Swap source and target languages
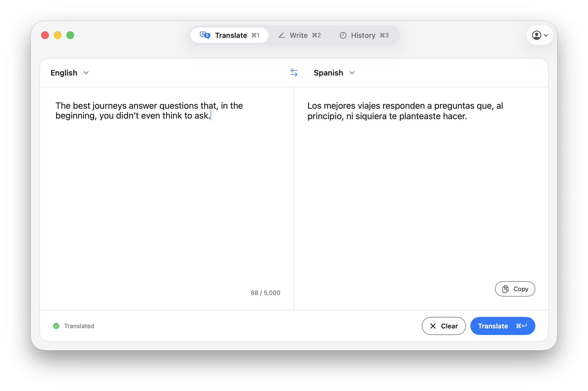The image size is (588, 391). (294, 72)
